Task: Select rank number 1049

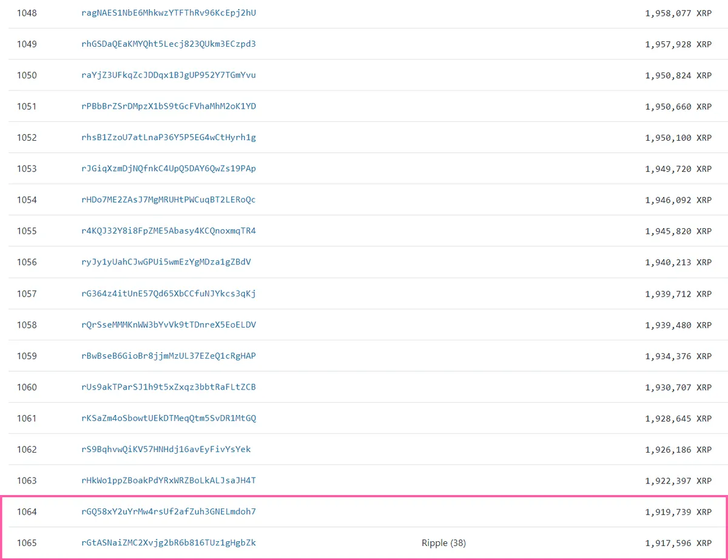Action: click(27, 44)
